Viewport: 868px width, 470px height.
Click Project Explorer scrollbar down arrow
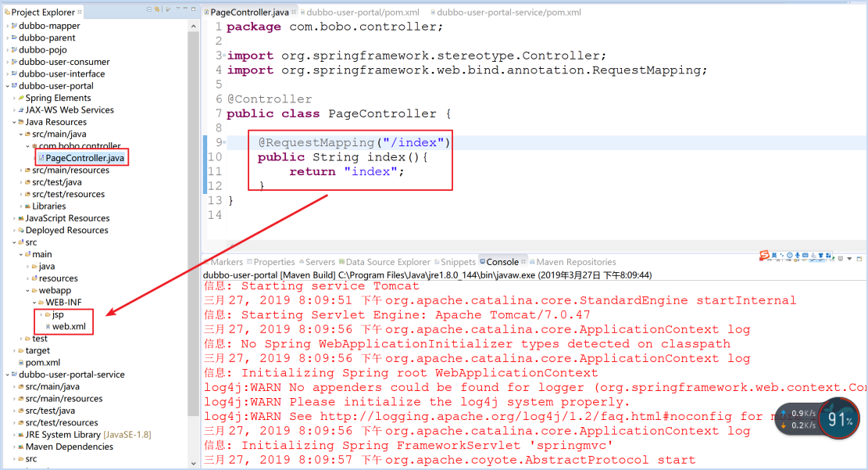tap(193, 463)
